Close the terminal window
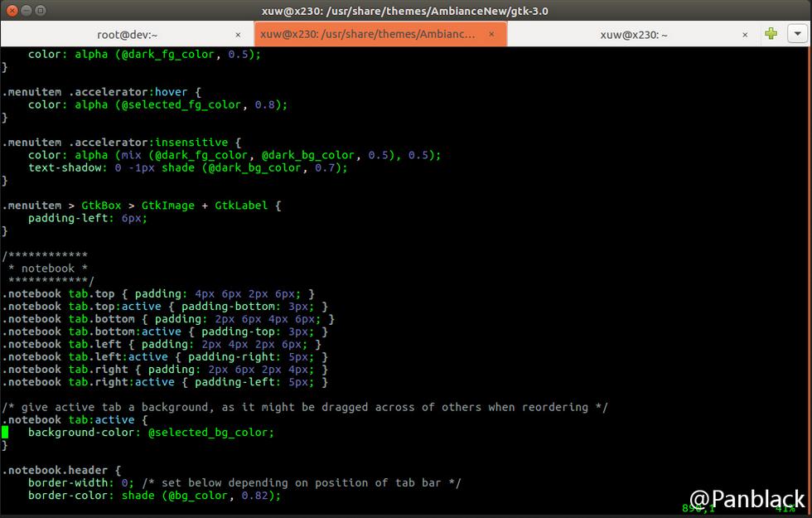 click(10, 11)
